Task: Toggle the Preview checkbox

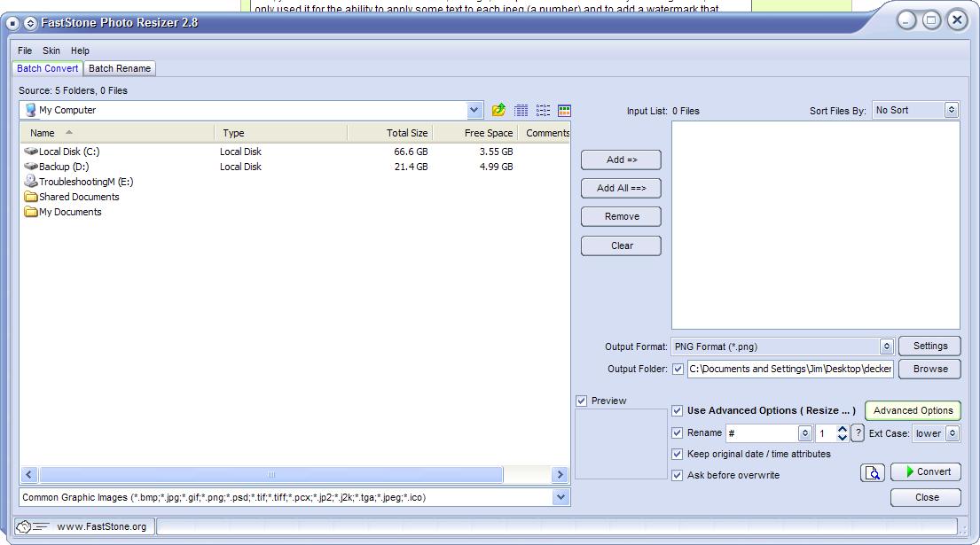Action: pos(582,401)
